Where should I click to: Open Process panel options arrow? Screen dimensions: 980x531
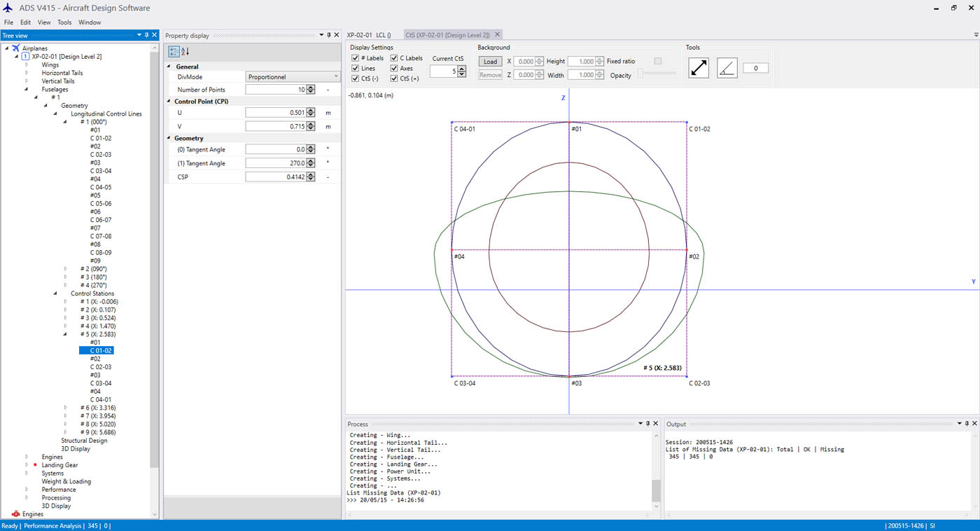coord(640,424)
